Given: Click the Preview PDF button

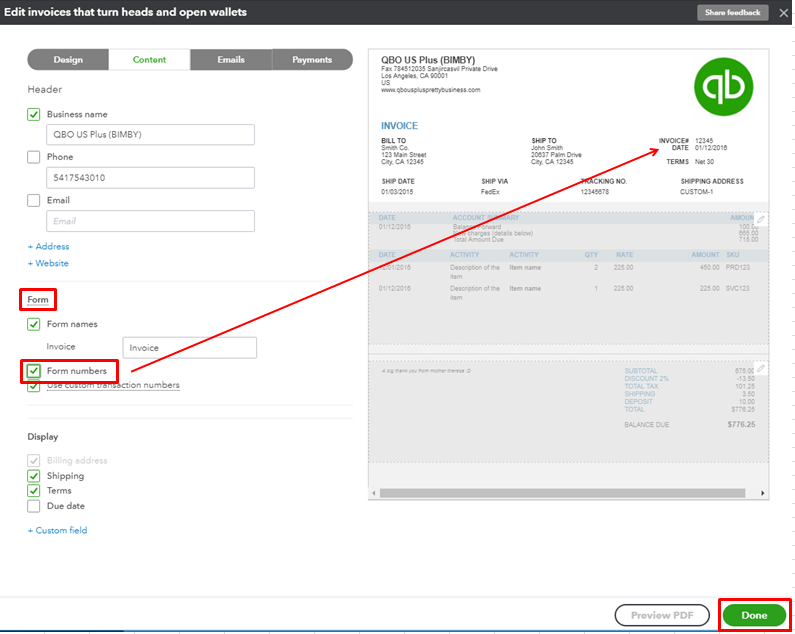Looking at the screenshot, I should pos(662,615).
